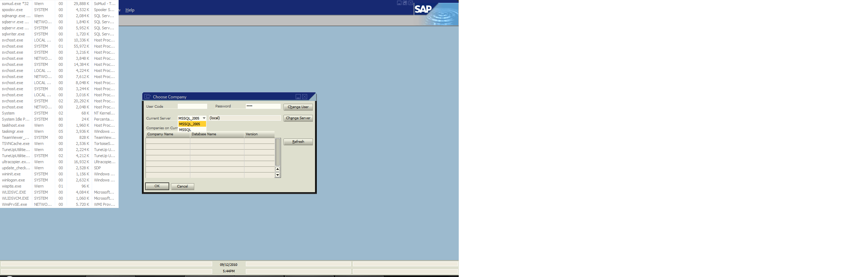Select TeamViewer process row
868x277 pixels.
pos(59,137)
